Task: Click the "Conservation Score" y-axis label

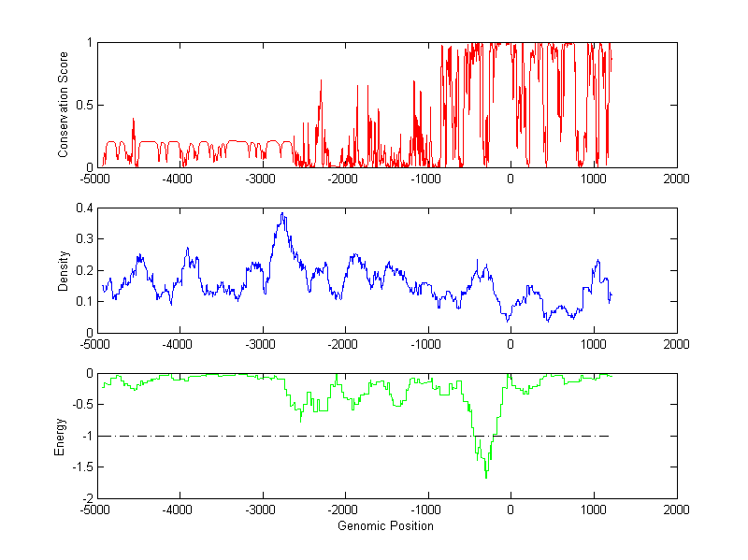Action: point(63,105)
